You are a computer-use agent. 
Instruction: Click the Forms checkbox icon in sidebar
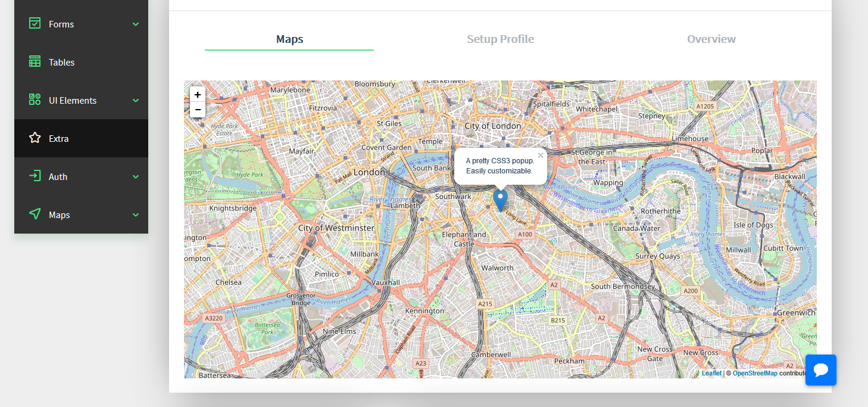click(35, 24)
